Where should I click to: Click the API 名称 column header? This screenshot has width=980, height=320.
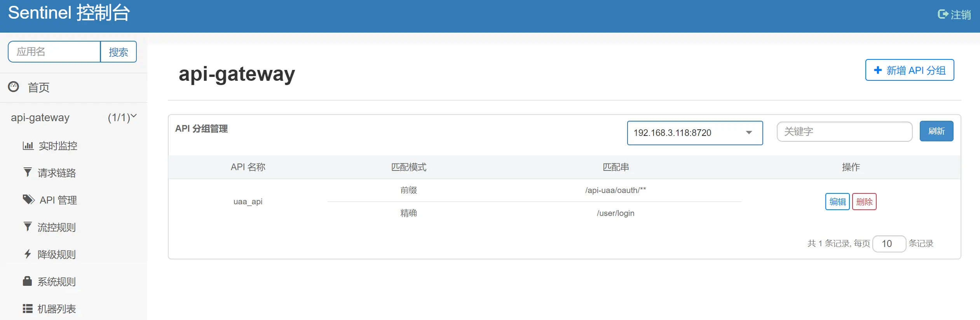(248, 167)
